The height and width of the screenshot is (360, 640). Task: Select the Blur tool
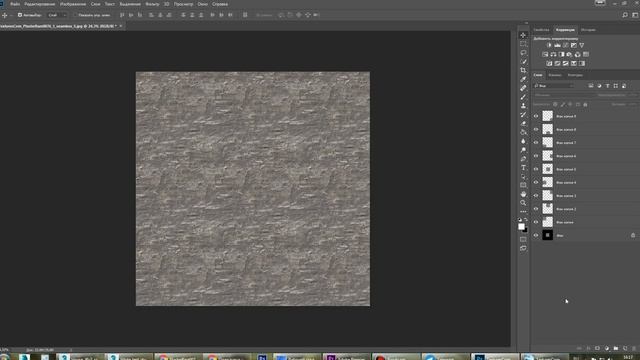[x=523, y=141]
